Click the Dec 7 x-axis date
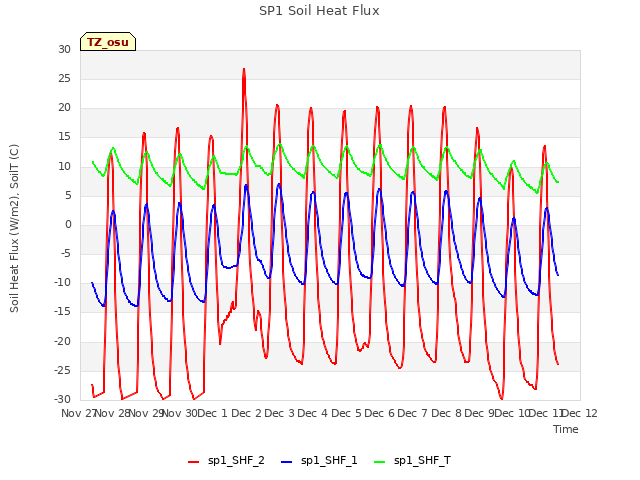This screenshot has height=480, width=640. tap(413, 413)
